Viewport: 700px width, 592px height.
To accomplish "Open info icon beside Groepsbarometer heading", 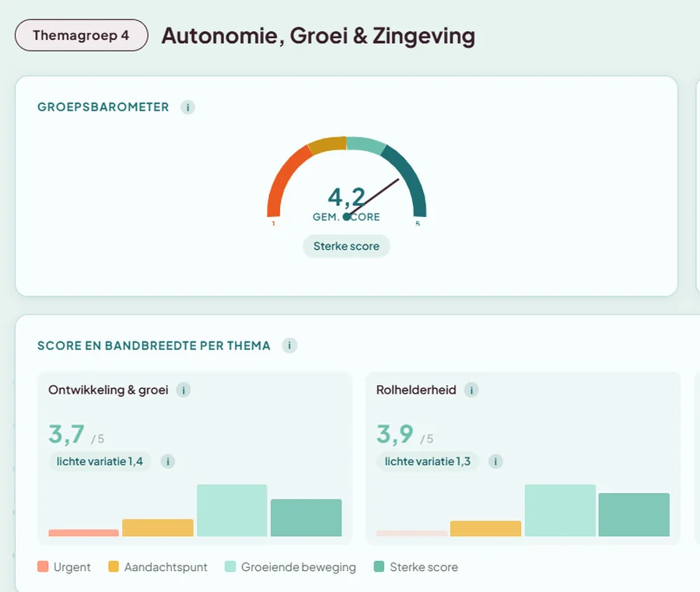I will [187, 107].
